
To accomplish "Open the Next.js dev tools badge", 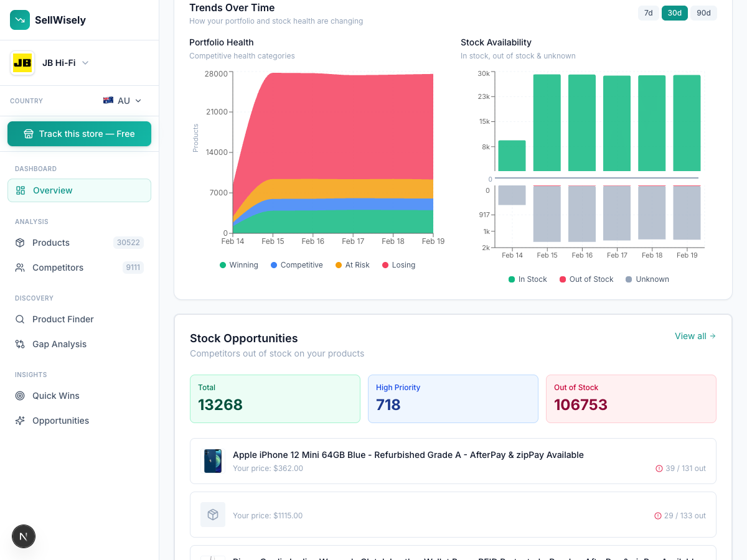I will [x=24, y=536].
